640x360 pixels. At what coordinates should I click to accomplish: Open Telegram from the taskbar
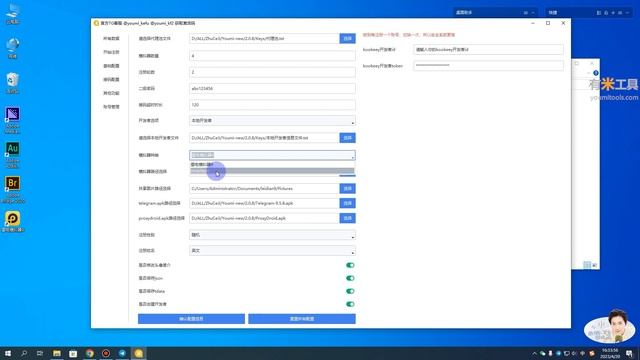[x=122, y=353]
